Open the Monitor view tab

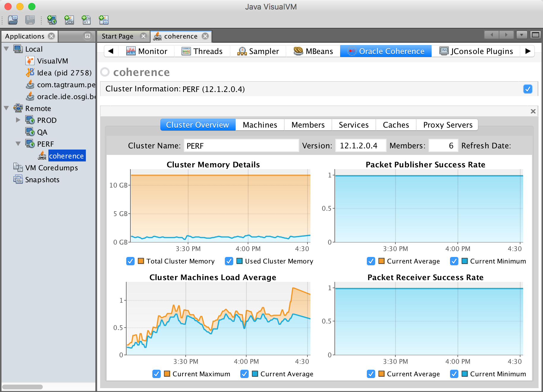click(x=147, y=51)
